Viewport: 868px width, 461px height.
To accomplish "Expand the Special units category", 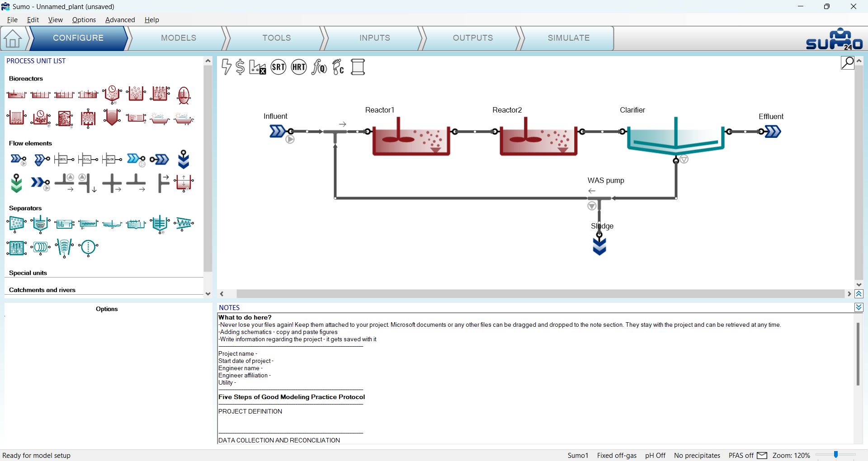I will (28, 273).
